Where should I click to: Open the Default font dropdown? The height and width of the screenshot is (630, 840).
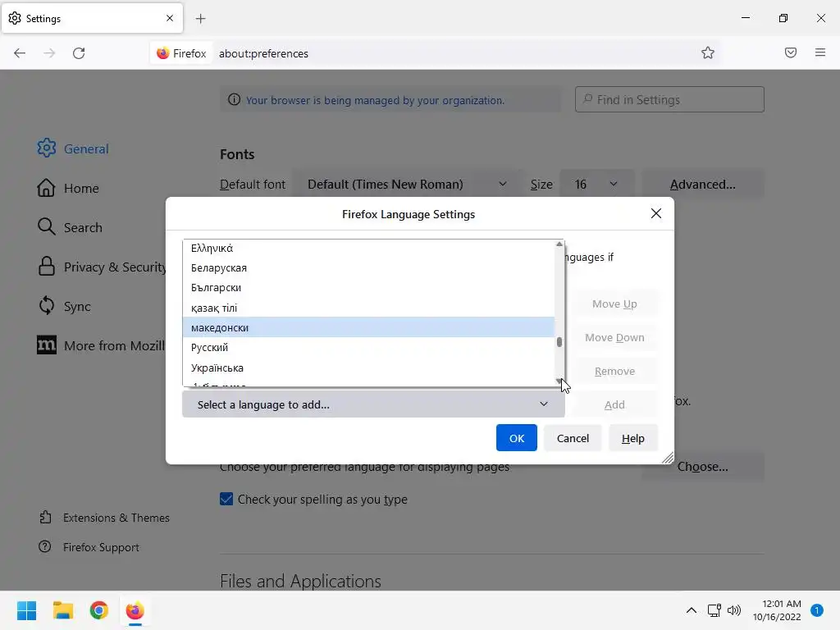(408, 185)
